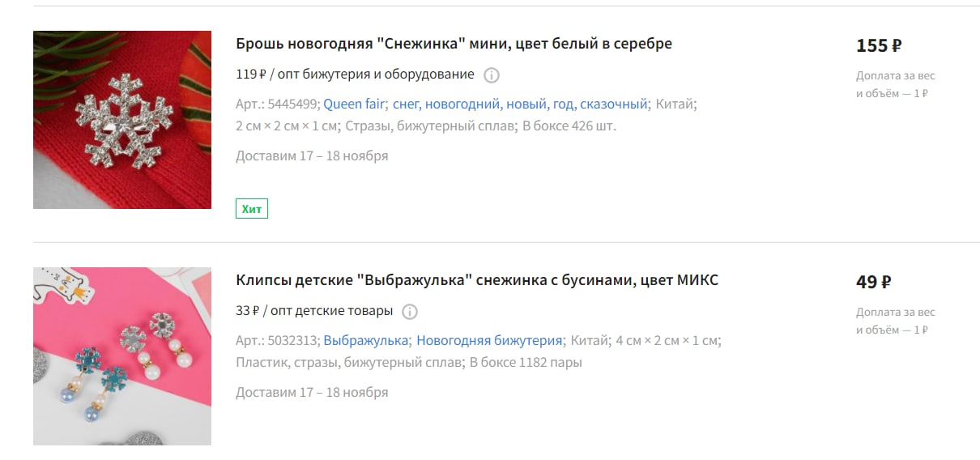Follow the Выбражулька brand link
980x460 pixels.
366,340
